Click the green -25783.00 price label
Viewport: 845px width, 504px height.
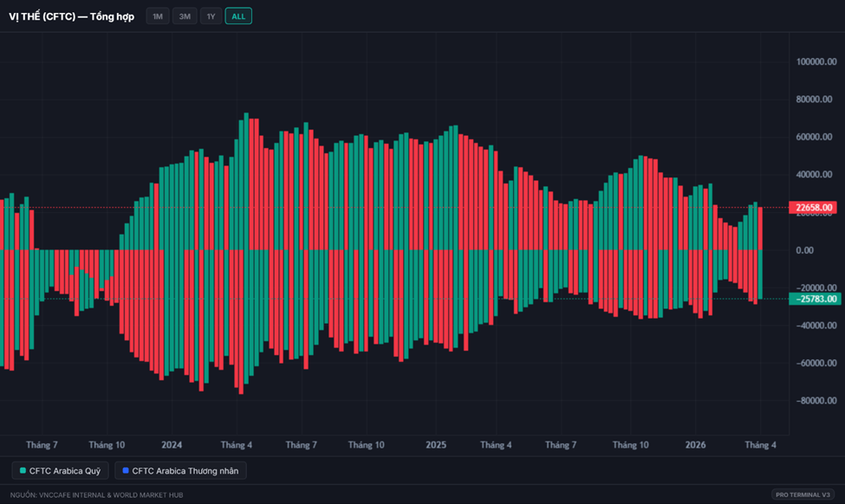[813, 299]
